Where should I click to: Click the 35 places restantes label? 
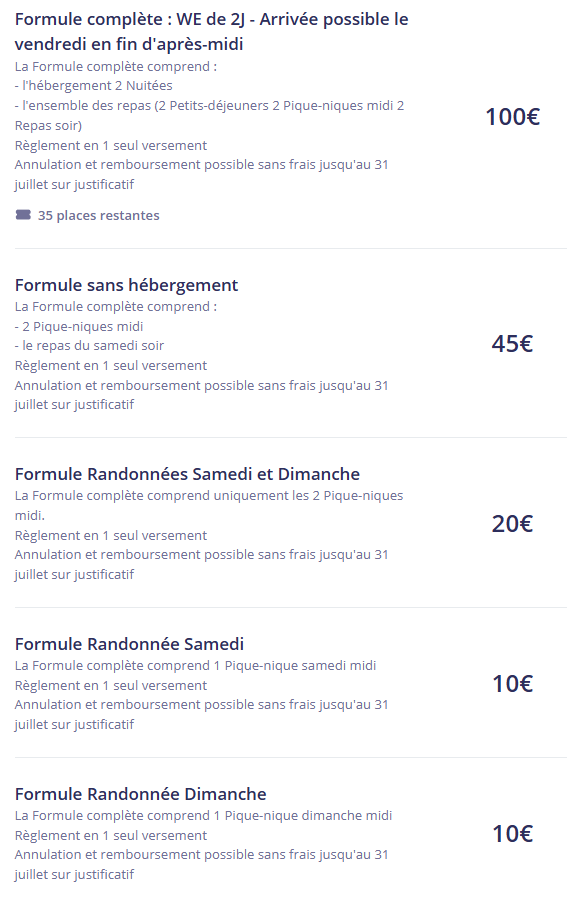(99, 215)
